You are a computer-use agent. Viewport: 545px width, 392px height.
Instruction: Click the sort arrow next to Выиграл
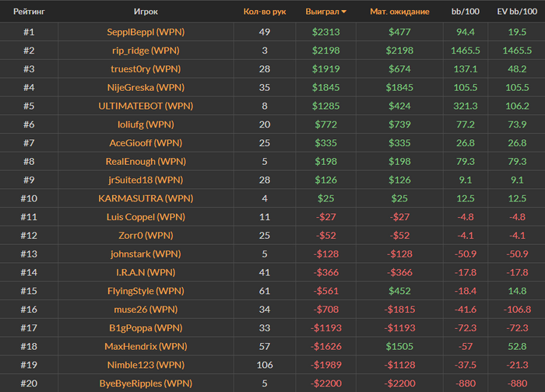coord(344,12)
